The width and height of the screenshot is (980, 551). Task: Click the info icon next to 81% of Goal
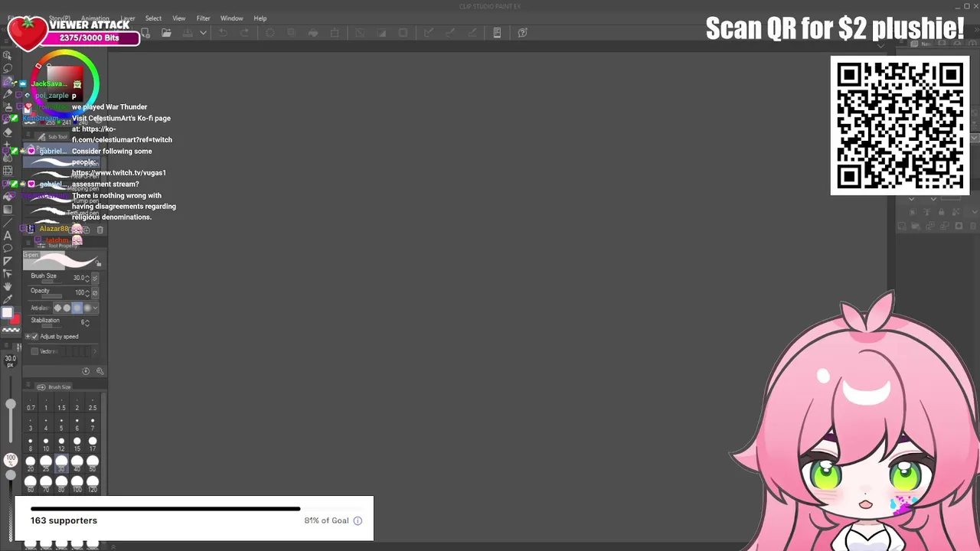(358, 520)
